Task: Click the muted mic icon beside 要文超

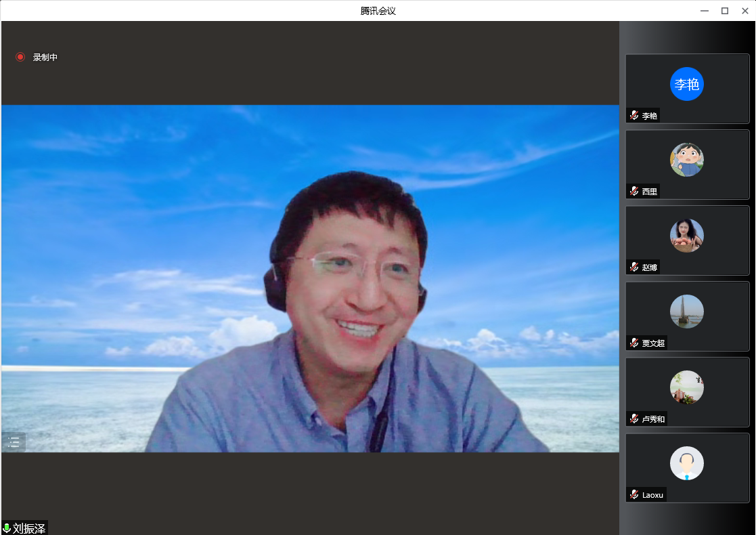Action: 634,343
